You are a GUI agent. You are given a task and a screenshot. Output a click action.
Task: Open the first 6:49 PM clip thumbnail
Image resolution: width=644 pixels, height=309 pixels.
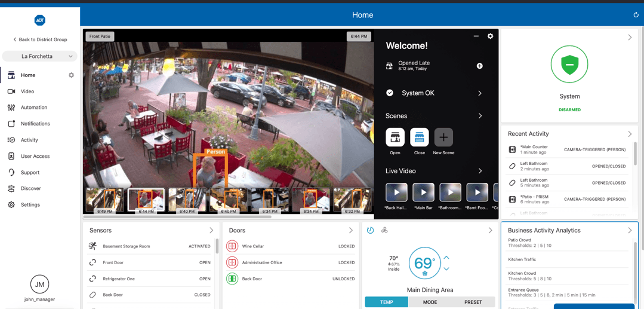coord(104,200)
